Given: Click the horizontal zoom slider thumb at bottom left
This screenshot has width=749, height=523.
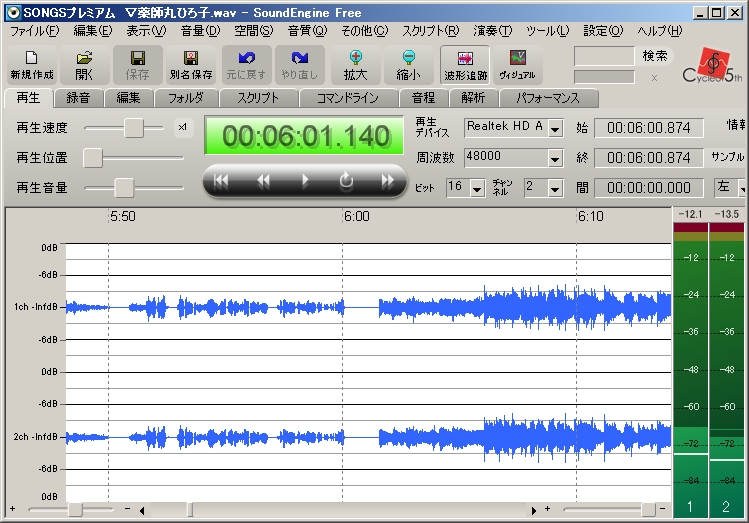Looking at the screenshot, I should (x=75, y=510).
